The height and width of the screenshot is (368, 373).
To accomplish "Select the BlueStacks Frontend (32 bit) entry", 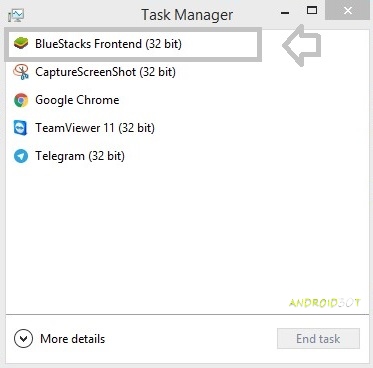I will point(131,44).
